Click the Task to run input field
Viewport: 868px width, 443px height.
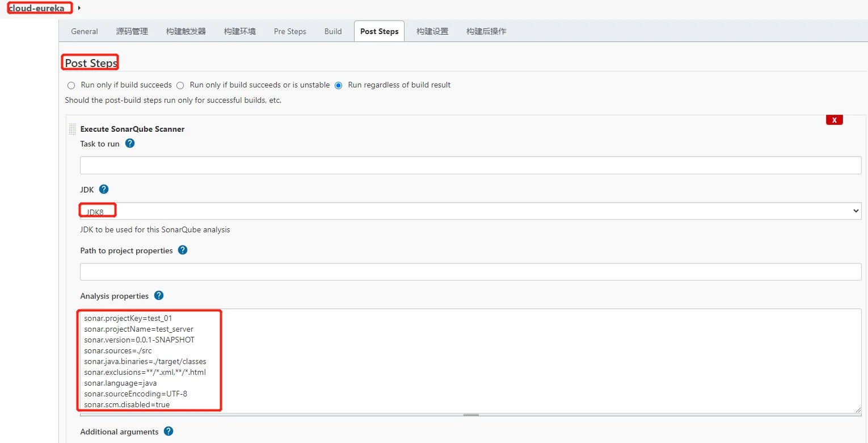(x=470, y=165)
